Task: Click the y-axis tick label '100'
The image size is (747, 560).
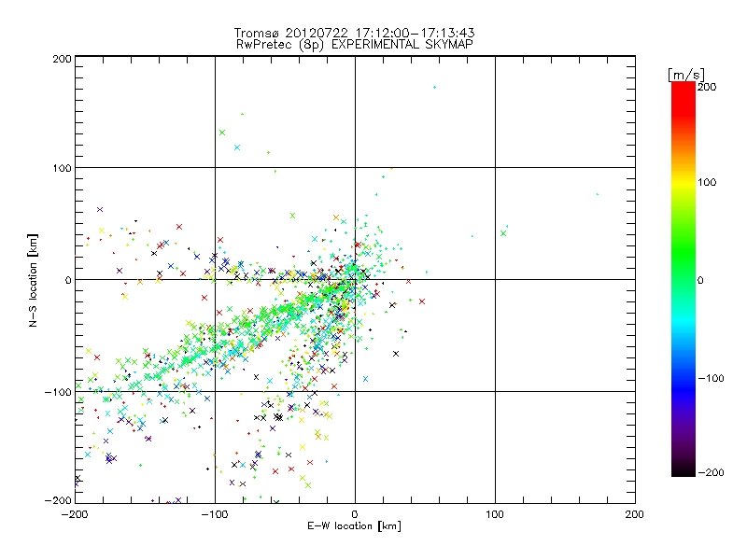Action: (61, 168)
